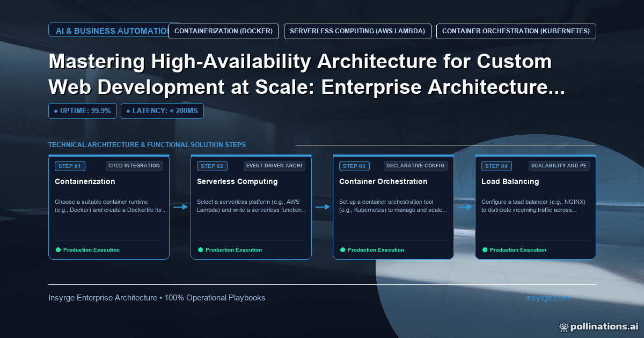Select the Container Orchestration (Kubernetes) tag
The image size is (644, 338).
click(x=516, y=31)
